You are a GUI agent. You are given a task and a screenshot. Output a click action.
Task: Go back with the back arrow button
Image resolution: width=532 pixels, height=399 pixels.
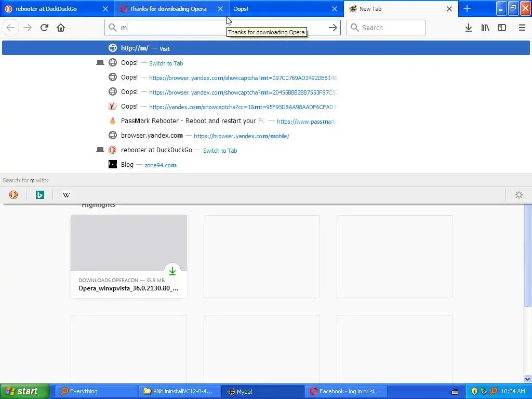pyautogui.click(x=10, y=28)
